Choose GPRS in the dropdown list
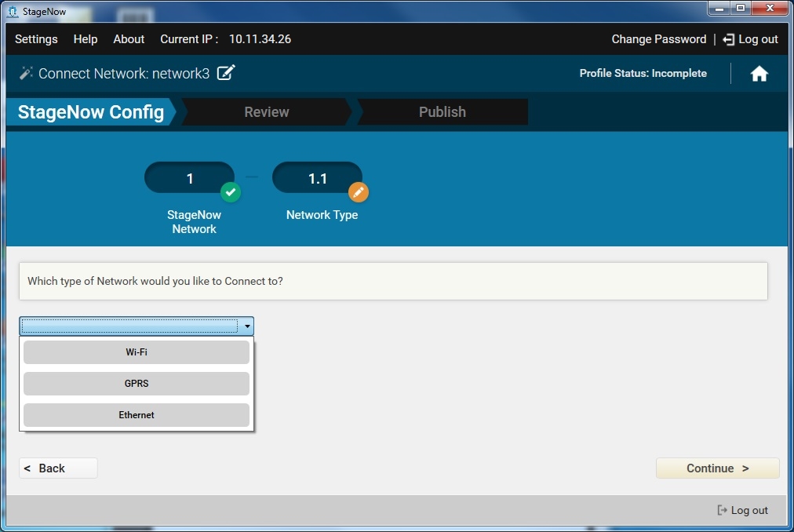This screenshot has width=794, height=532. [x=137, y=384]
